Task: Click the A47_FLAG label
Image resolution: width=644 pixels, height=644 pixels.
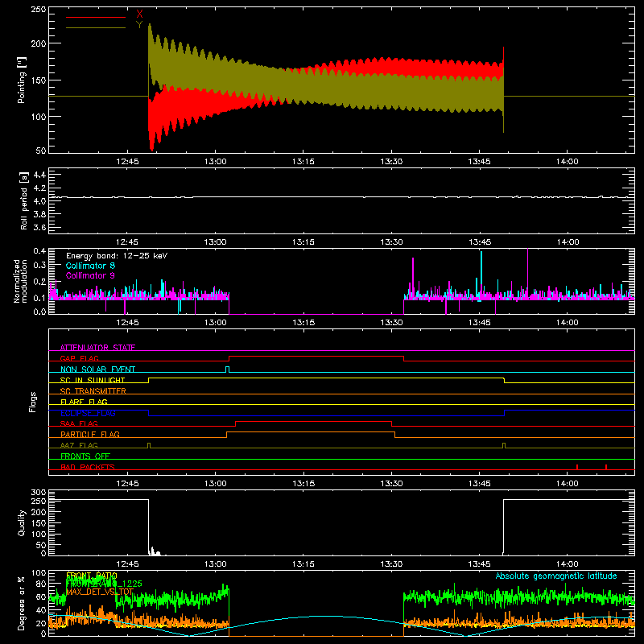Action: pyautogui.click(x=79, y=445)
